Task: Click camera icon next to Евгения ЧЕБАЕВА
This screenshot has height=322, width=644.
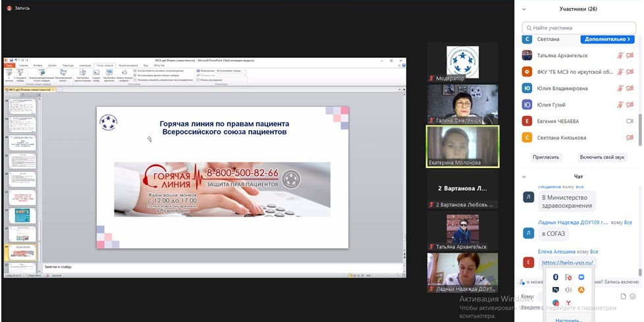Action: (x=630, y=121)
